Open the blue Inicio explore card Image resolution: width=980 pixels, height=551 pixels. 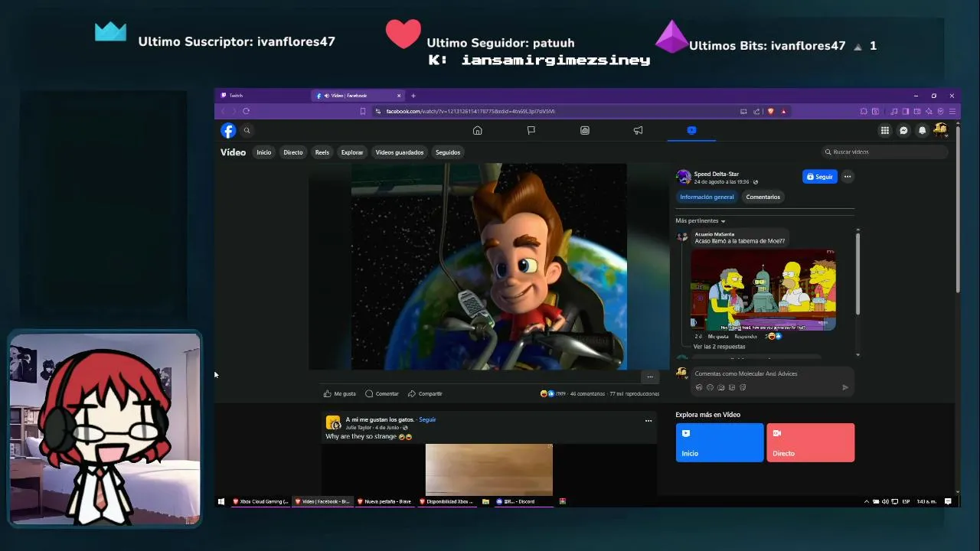point(720,442)
